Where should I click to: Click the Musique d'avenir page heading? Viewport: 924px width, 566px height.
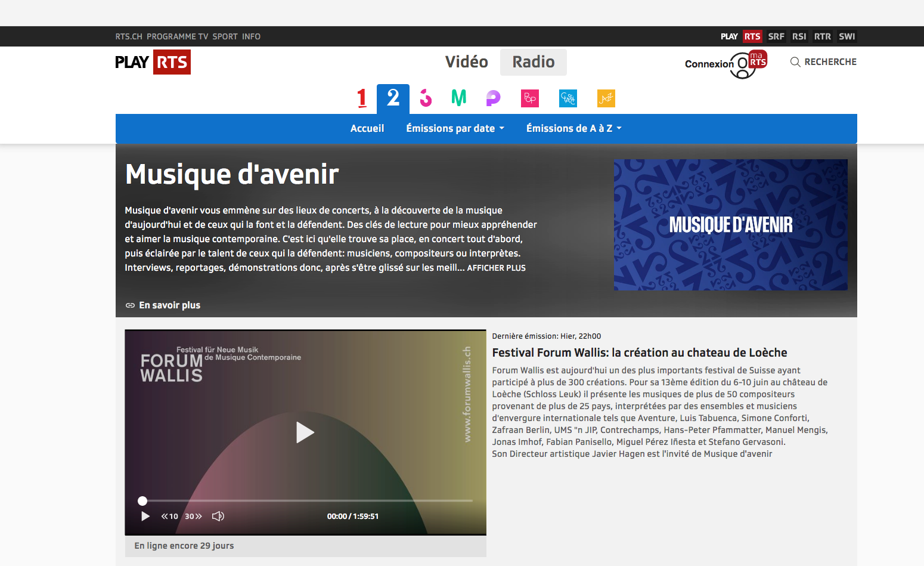232,174
